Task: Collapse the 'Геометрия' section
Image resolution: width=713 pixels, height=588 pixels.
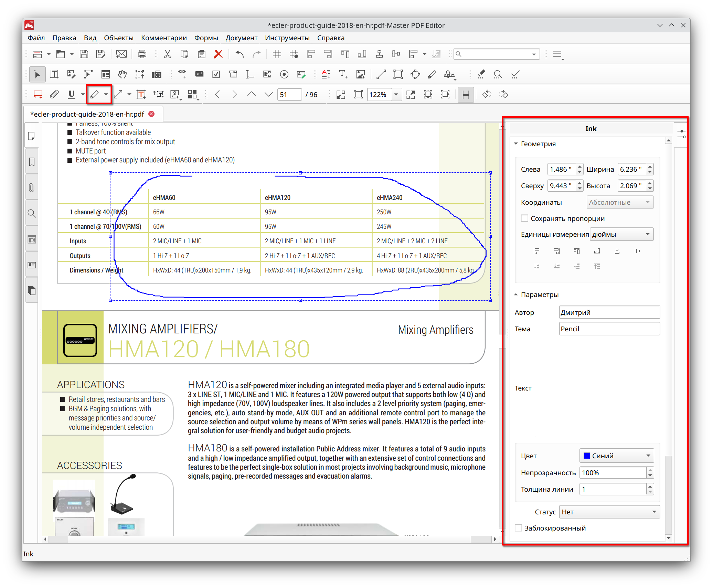Action: [516, 144]
